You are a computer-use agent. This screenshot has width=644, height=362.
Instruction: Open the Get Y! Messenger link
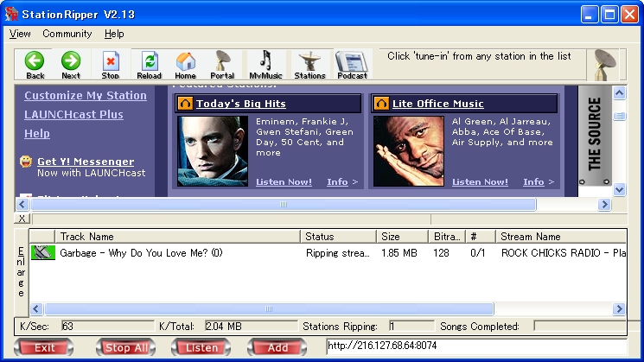[86, 162]
